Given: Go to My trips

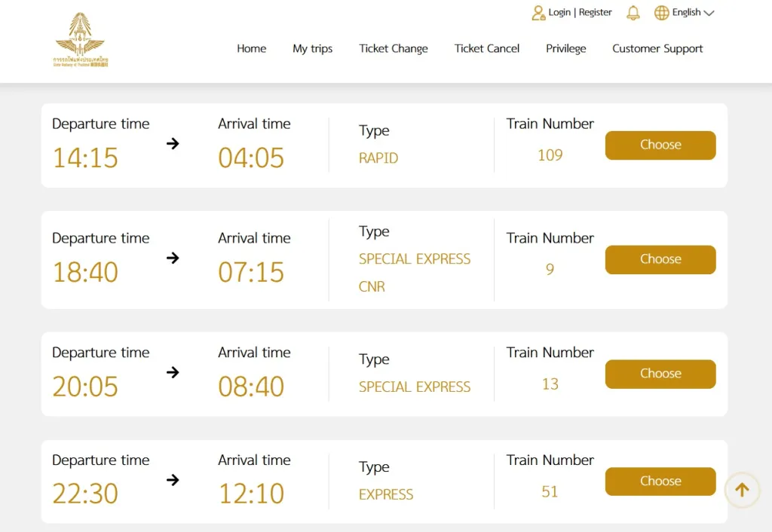Looking at the screenshot, I should coord(313,49).
